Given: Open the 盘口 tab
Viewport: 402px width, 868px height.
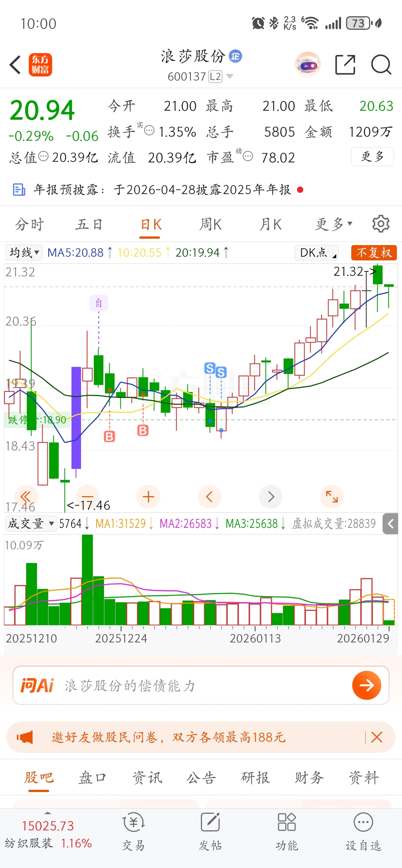Looking at the screenshot, I should pos(93,778).
